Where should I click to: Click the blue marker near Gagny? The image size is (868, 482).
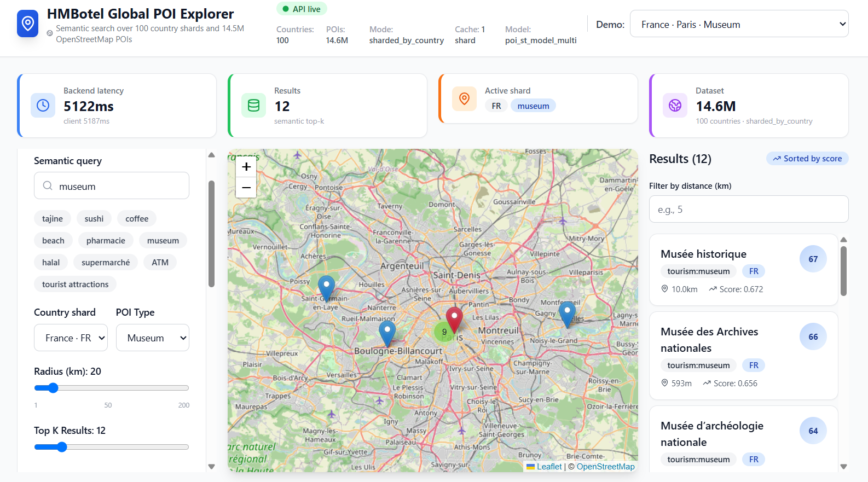[x=567, y=315]
